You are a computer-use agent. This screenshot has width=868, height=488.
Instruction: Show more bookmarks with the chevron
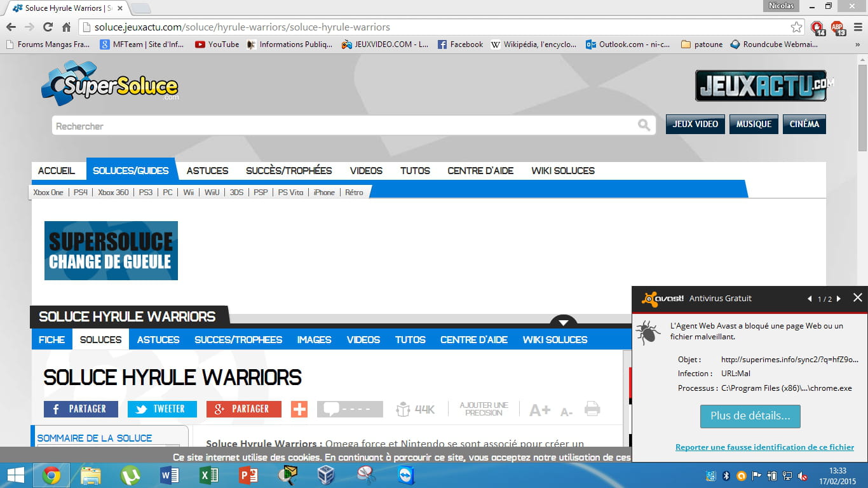pyautogui.click(x=858, y=44)
